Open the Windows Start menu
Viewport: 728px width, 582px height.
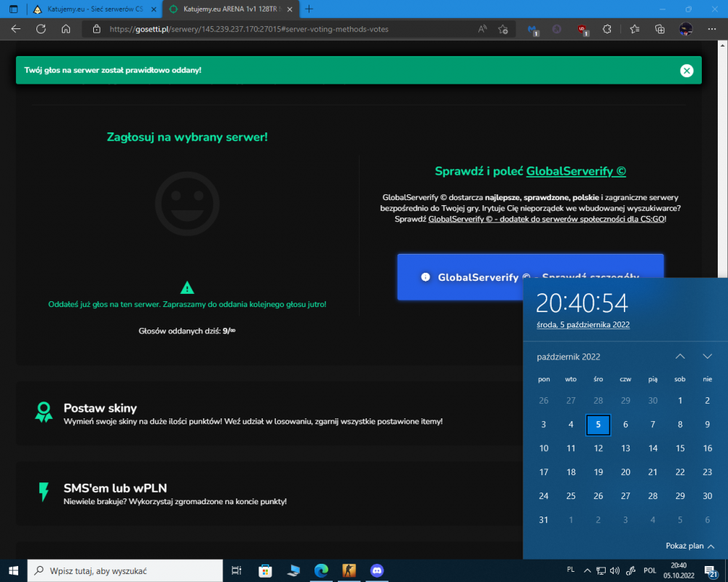tap(13, 571)
